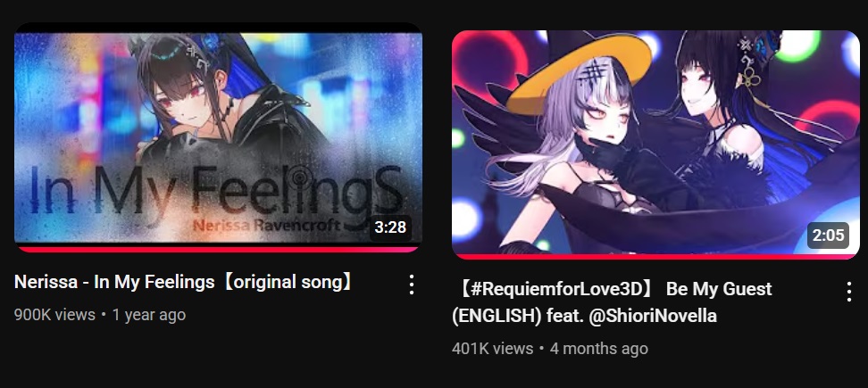Open the three-dot menu for Be My Guest video
The image size is (868, 388).
(x=849, y=292)
